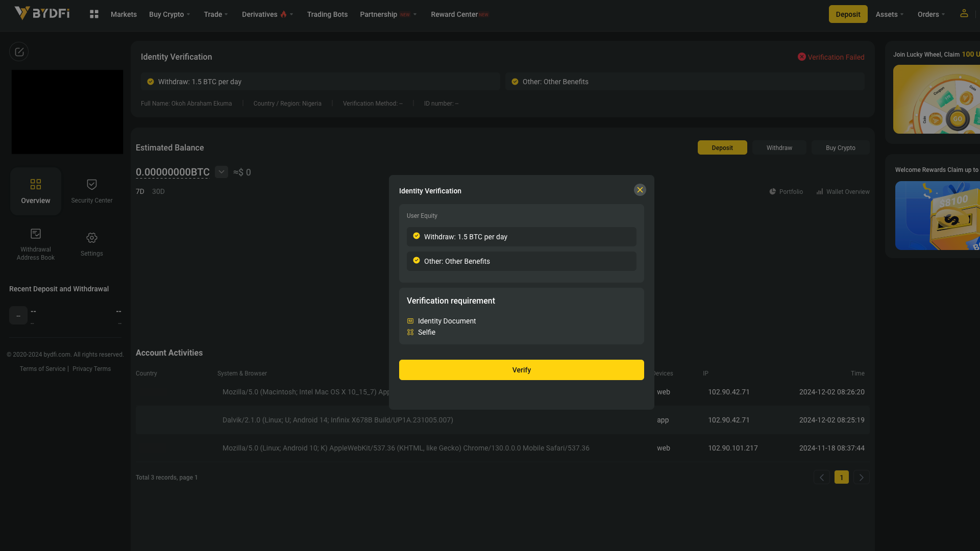Open Security Center shield icon
The image size is (980, 551).
click(92, 185)
